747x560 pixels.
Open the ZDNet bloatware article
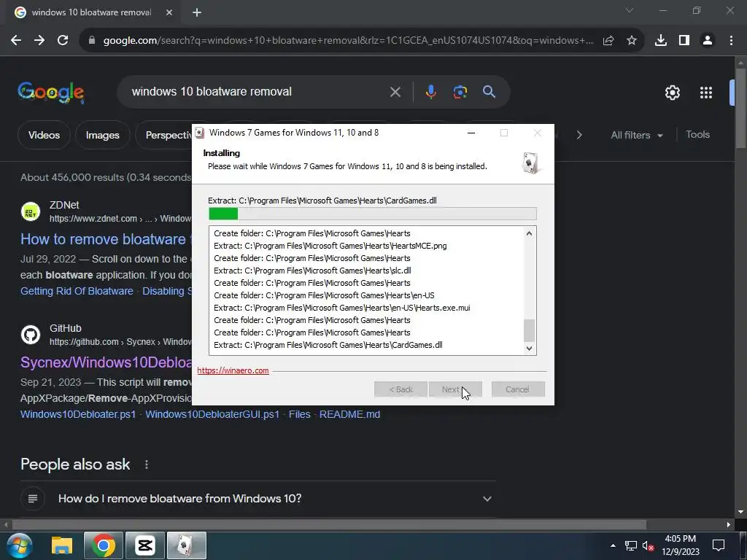click(104, 239)
